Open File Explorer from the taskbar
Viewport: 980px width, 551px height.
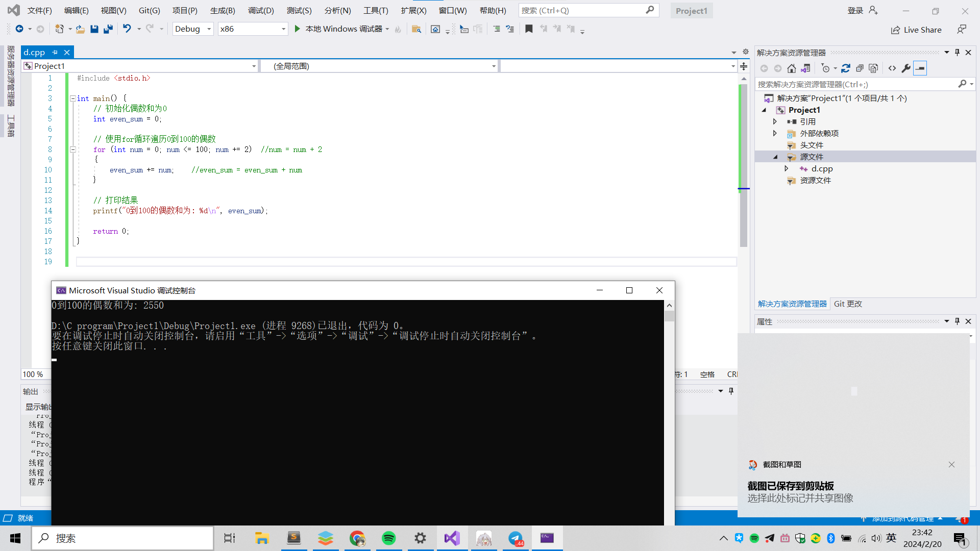[262, 538]
